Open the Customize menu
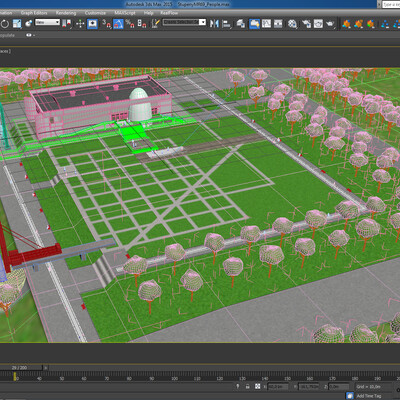 (x=95, y=13)
